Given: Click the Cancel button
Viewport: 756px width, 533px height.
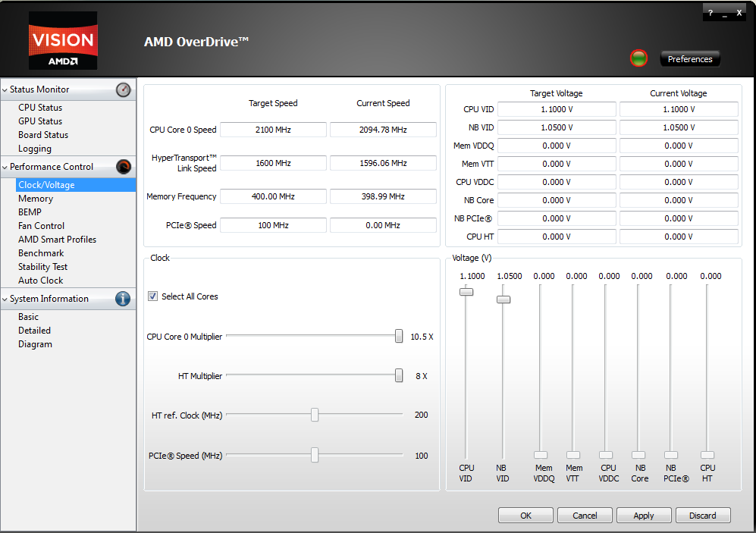Looking at the screenshot, I should click(x=585, y=515).
